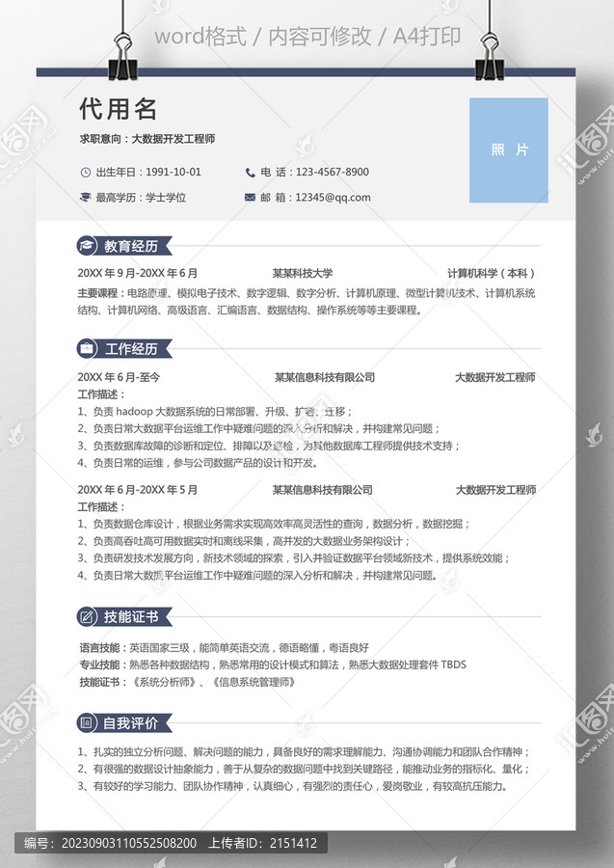The image size is (614, 868).
Task: Click the 工作经历 section heading
Action: point(131,349)
